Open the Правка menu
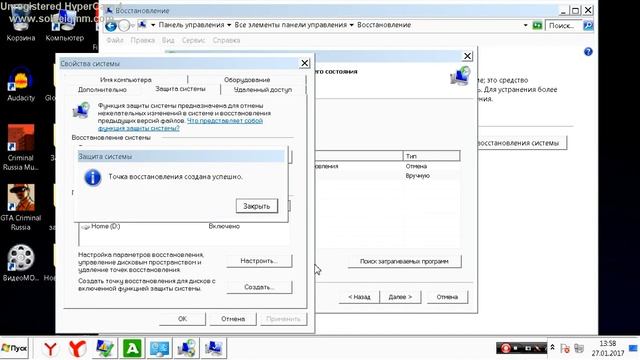 point(142,40)
